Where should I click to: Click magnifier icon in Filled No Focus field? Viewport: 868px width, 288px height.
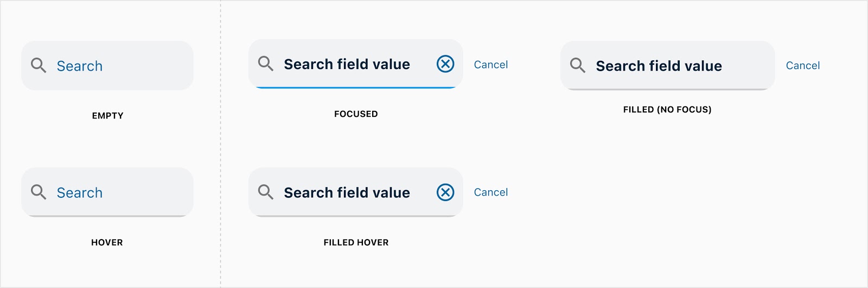coord(578,65)
